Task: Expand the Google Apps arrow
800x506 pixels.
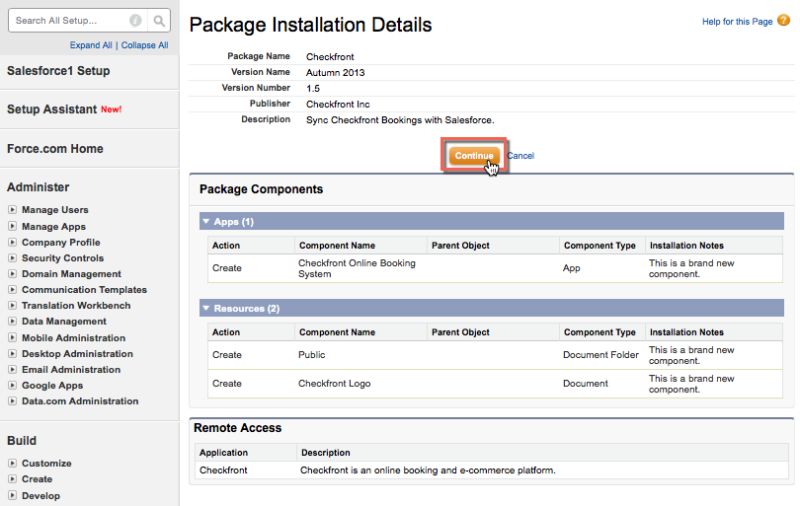Action: click(12, 385)
